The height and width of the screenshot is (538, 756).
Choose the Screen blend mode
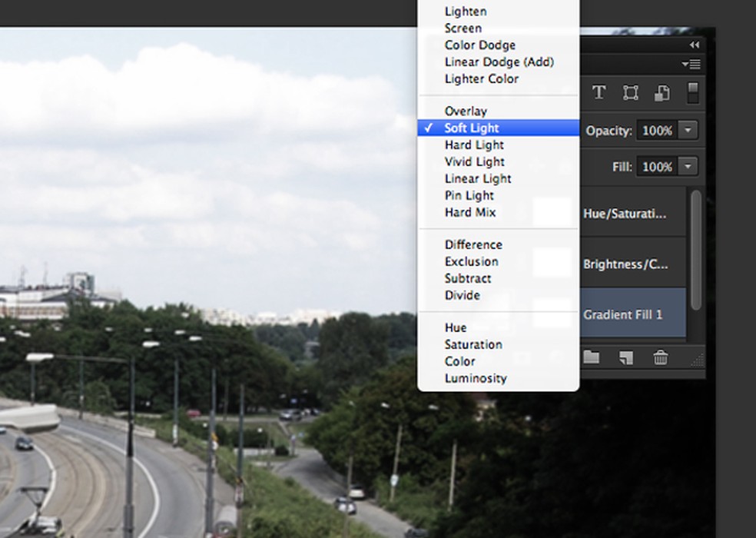(499, 28)
